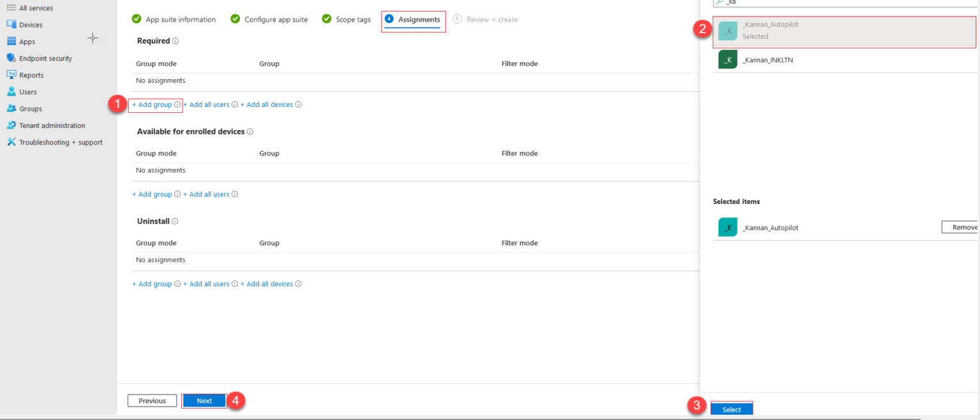Viewport: 980px width, 420px height.
Task: Open Devices from the sidebar
Action: point(31,25)
